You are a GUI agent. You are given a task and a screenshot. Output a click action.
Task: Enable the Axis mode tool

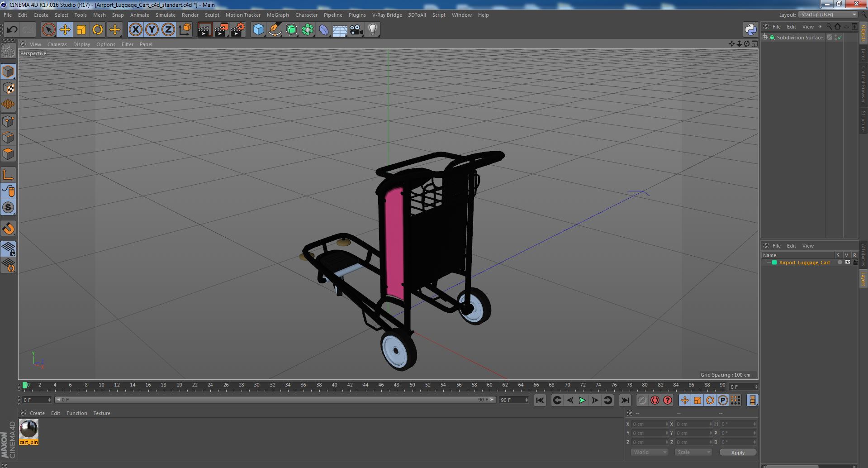tap(8, 175)
